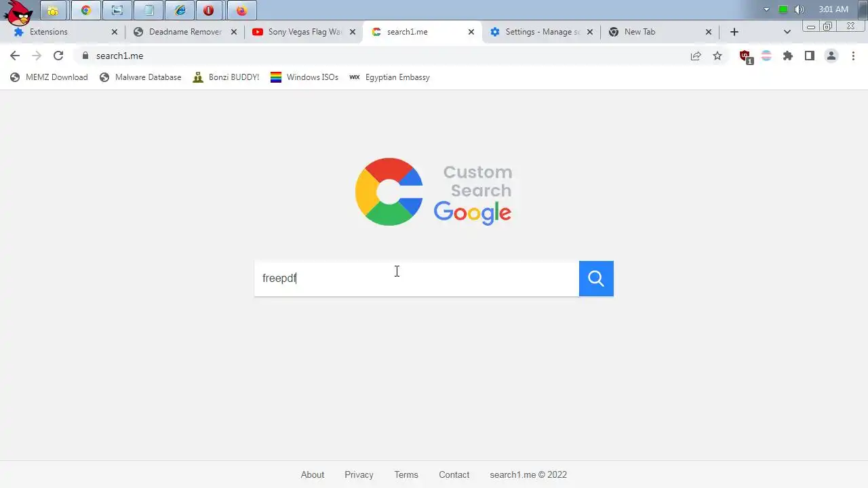Click the Chrome taskbar icon
This screenshot has height=488, width=868.
click(x=85, y=10)
